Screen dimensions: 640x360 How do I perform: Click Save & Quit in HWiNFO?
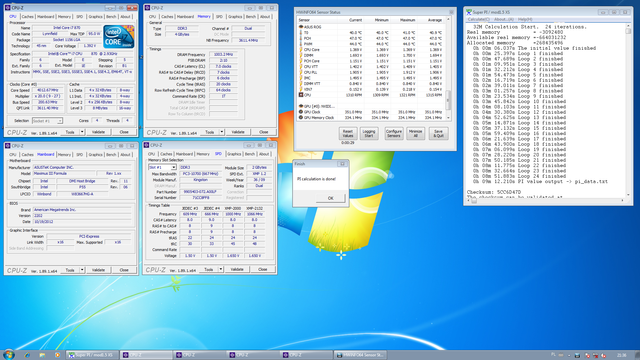[438, 133]
